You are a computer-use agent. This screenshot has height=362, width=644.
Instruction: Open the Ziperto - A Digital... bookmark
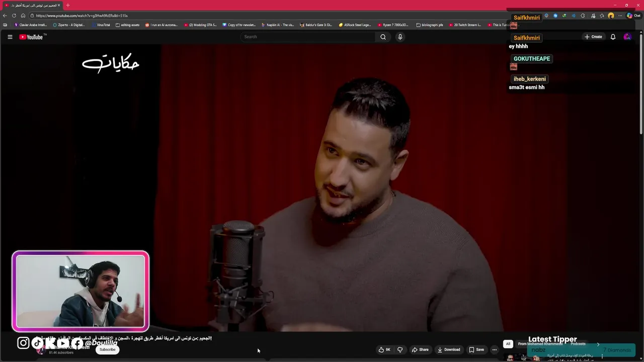pos(69,25)
